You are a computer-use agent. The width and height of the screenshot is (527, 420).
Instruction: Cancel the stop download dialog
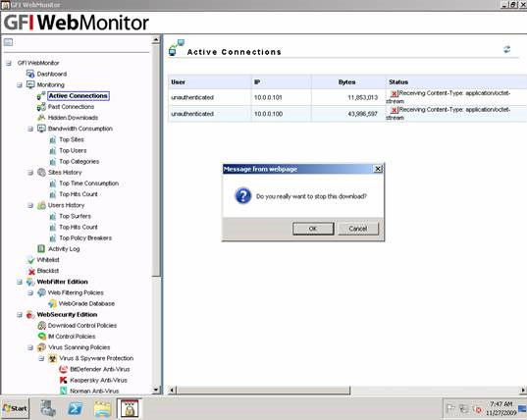tap(358, 229)
